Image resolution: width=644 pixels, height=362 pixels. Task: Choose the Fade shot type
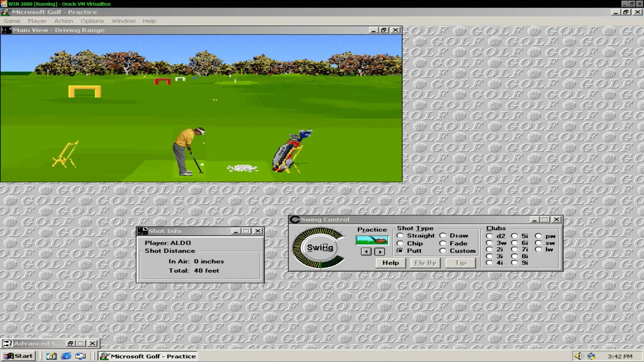pyautogui.click(x=443, y=243)
